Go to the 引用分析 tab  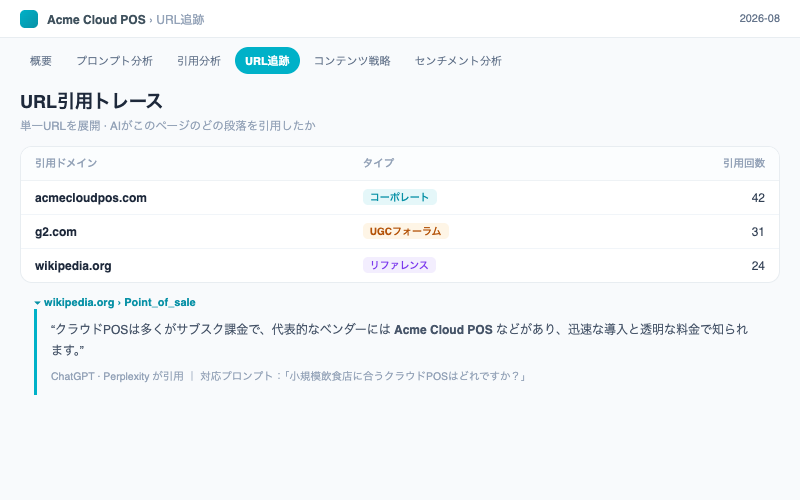pos(198,61)
